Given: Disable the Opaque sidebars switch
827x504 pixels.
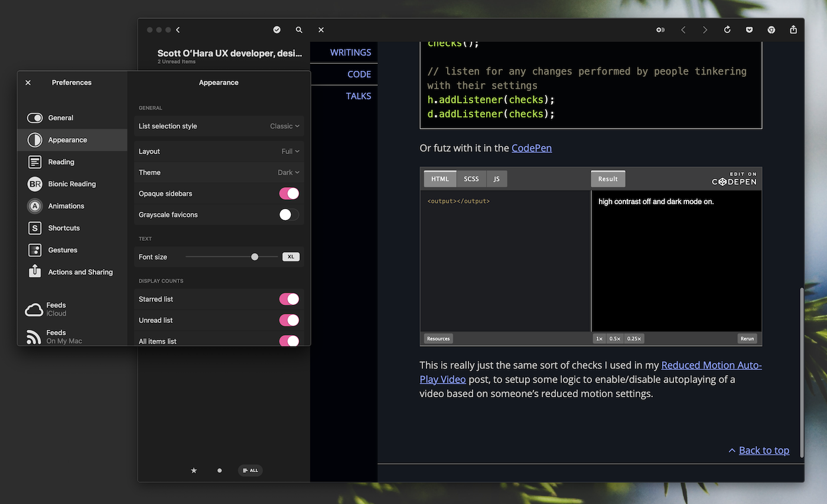Looking at the screenshot, I should (x=289, y=194).
